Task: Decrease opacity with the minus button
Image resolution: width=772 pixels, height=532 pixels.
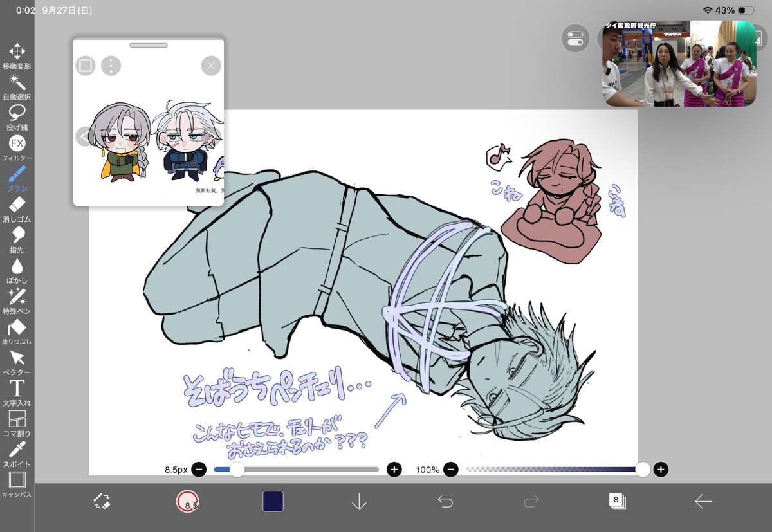Action: pyautogui.click(x=451, y=470)
